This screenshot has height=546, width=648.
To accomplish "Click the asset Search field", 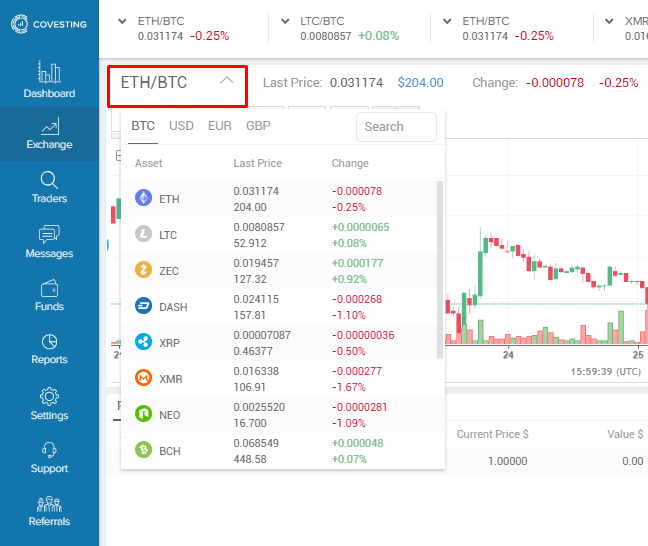I will coord(396,127).
